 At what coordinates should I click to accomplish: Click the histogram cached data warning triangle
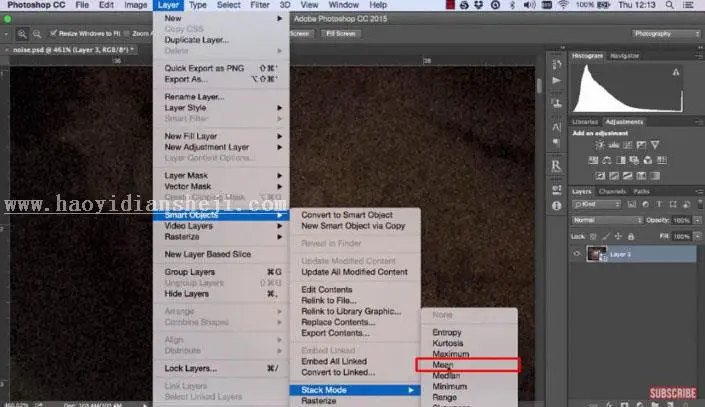tap(675, 72)
